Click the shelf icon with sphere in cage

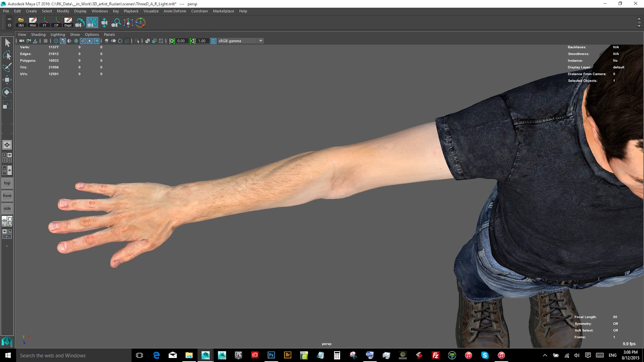click(x=128, y=23)
